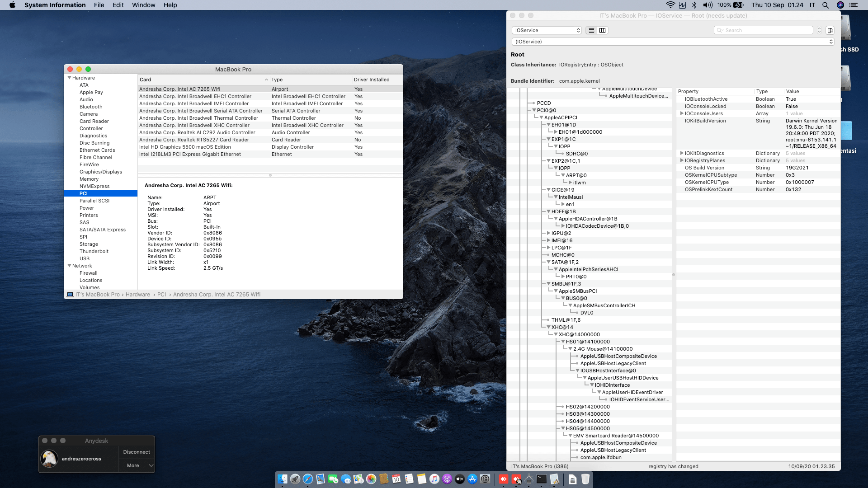Click the Hardware breadcrumb in path bar
The height and width of the screenshot is (488, 868).
pyautogui.click(x=138, y=295)
